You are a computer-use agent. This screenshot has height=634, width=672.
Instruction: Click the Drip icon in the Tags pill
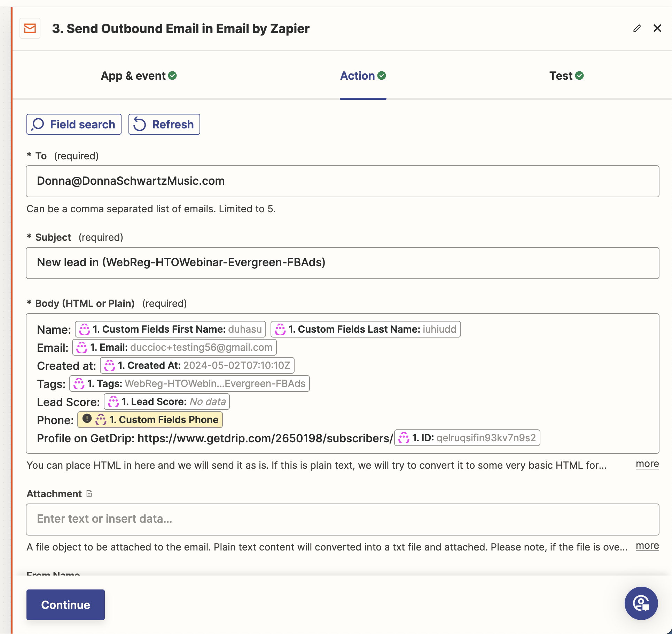click(79, 383)
